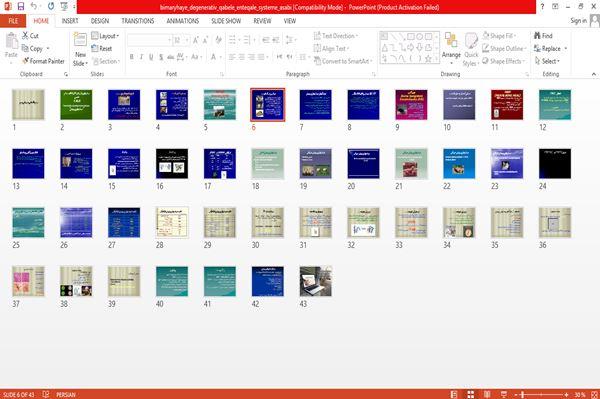Image resolution: width=600 pixels, height=399 pixels.
Task: Click the zoom slider handle
Action: pos(522,395)
